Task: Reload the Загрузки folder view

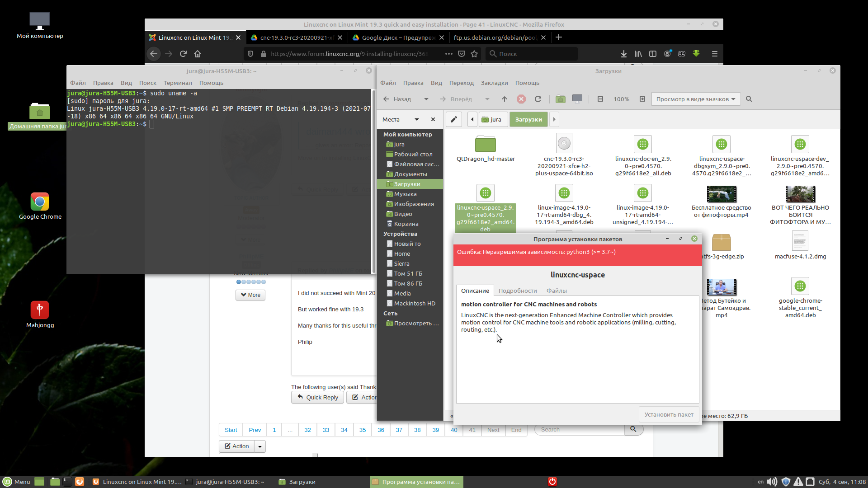Action: tap(538, 99)
